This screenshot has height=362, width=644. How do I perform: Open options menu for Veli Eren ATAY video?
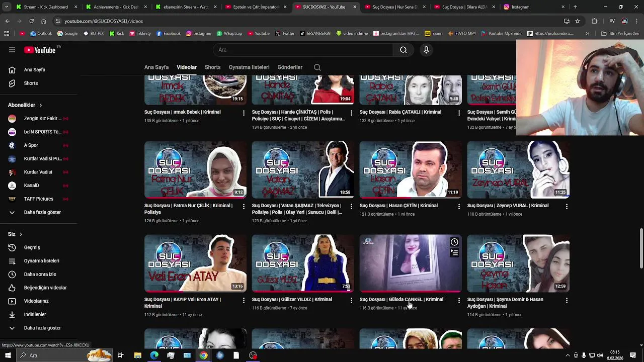(x=244, y=300)
